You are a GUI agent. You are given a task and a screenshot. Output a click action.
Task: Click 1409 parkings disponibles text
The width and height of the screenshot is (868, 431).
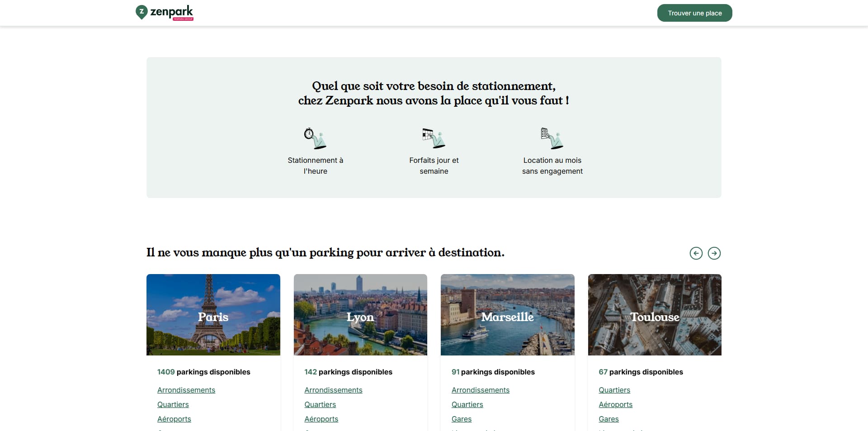(204, 372)
